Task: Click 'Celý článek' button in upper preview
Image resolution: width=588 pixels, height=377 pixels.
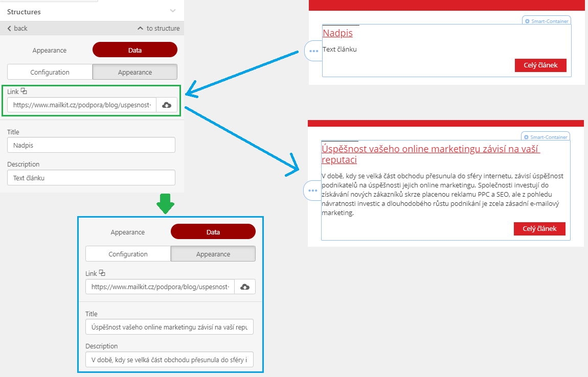Action: pos(540,65)
